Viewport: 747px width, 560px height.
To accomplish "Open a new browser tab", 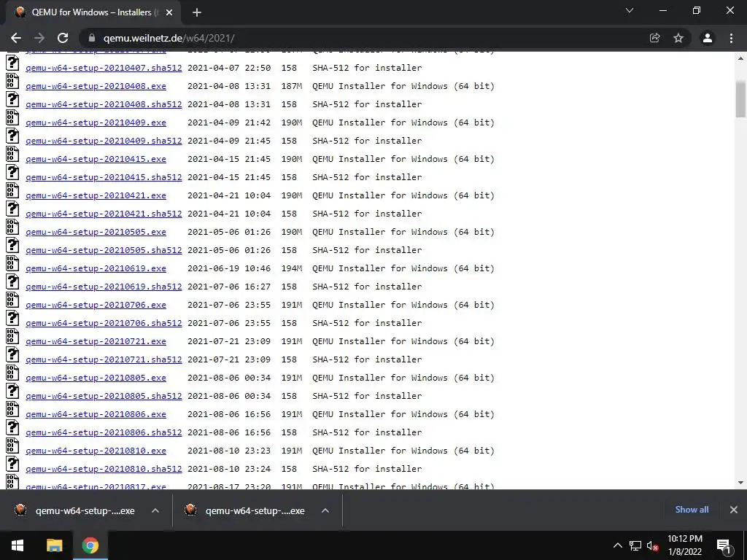I will pyautogui.click(x=197, y=13).
